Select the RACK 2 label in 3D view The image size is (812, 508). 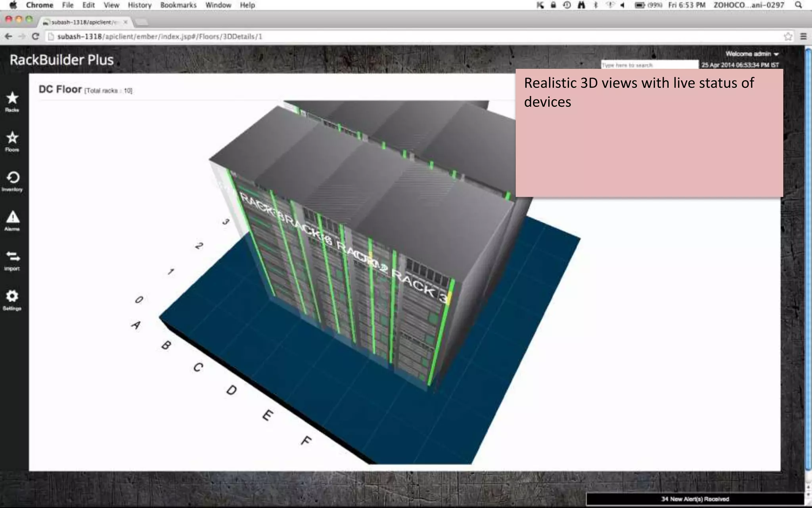362,256
